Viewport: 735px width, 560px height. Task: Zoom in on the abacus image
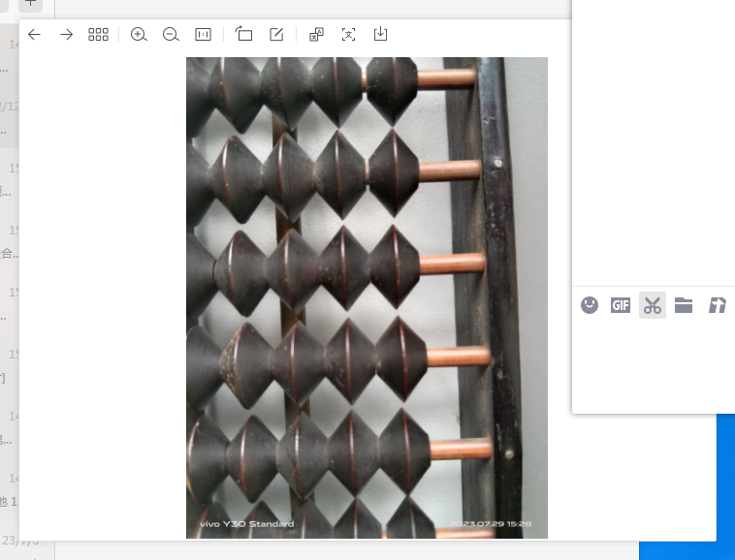point(139,34)
